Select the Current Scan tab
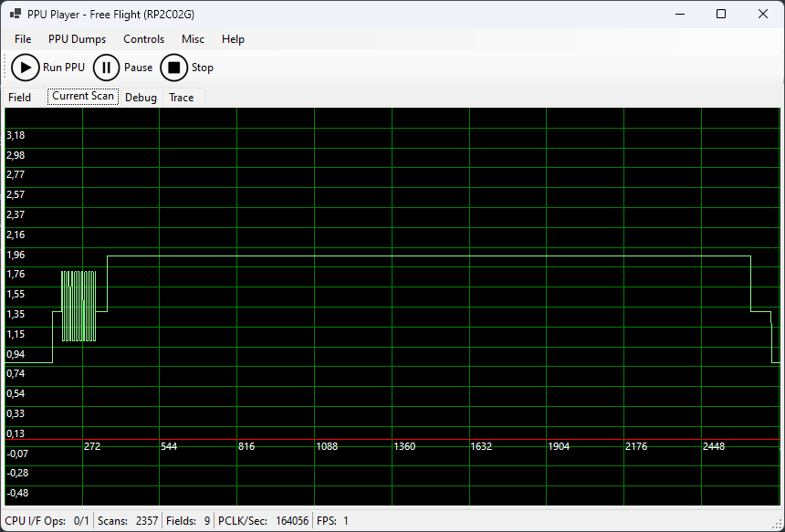 point(83,96)
